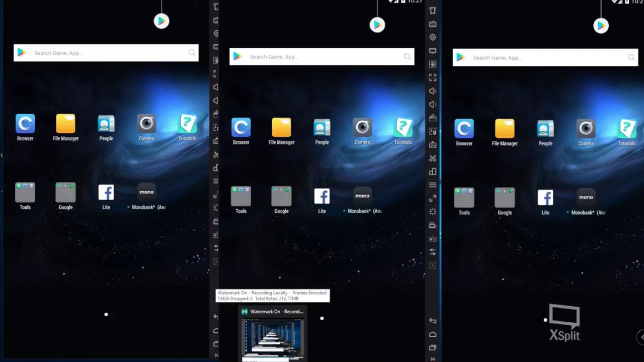644x362 pixels.
Task: Open Tools folder in the left emulator
Action: tap(25, 192)
